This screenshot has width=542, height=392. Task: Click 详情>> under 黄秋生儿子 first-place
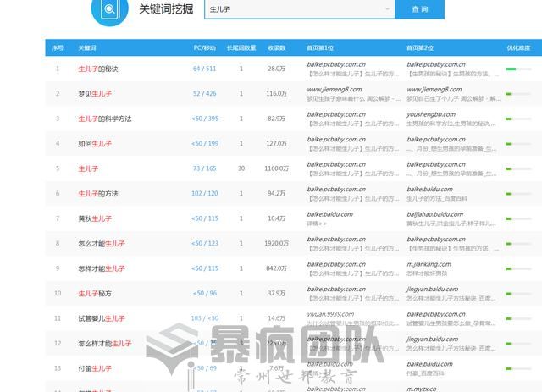317,224
